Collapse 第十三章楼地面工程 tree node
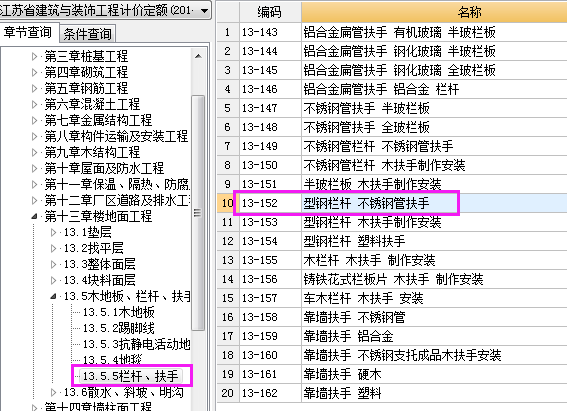The width and height of the screenshot is (567, 411). tap(34, 217)
